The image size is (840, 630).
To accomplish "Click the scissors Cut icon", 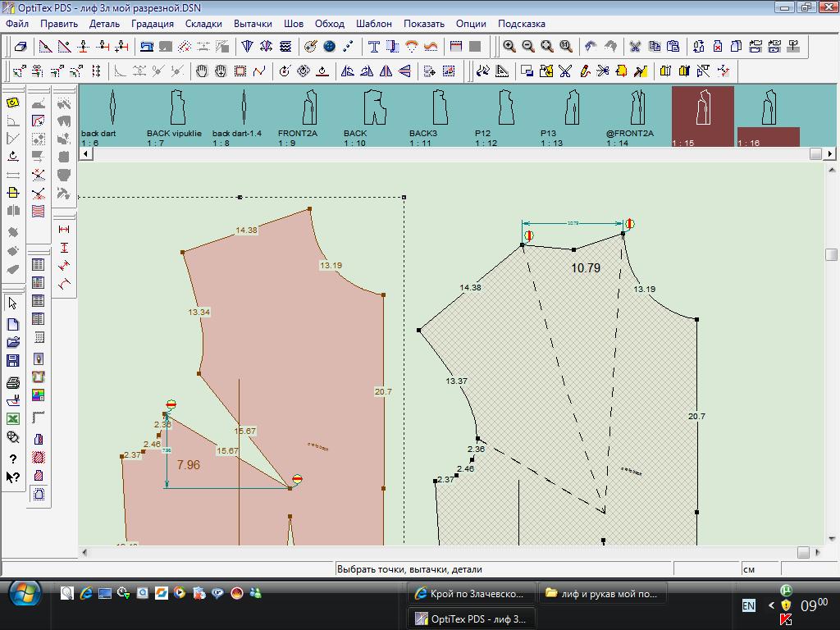I will tap(635, 47).
